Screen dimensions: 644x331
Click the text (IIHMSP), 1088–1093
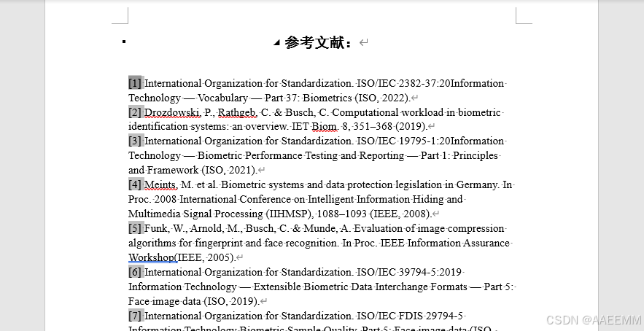coord(317,214)
